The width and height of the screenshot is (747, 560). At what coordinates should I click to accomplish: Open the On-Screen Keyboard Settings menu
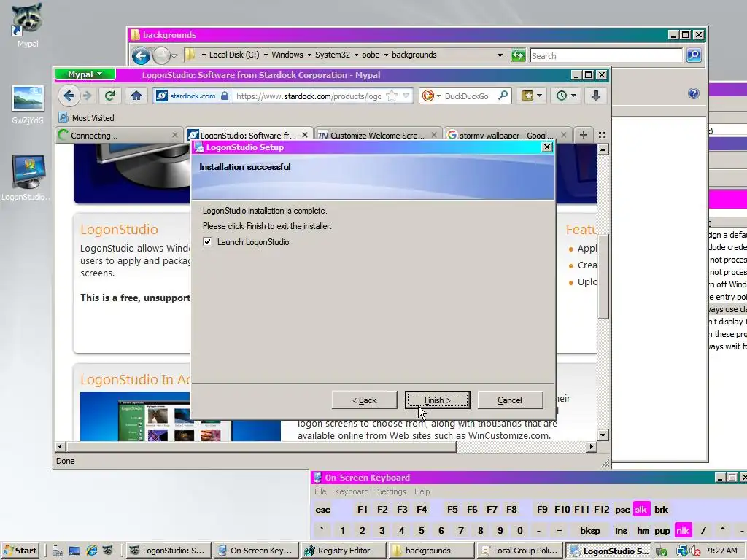point(392,491)
